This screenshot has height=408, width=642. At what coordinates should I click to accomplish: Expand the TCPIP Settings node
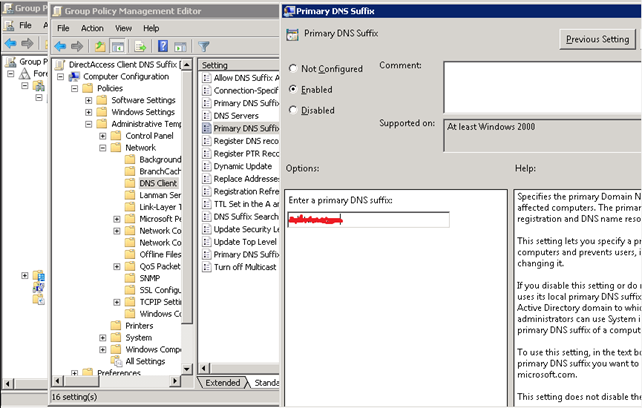click(117, 301)
